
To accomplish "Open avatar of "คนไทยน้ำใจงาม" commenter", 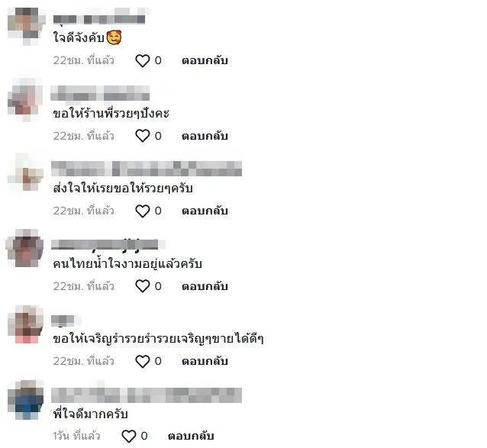I will [x=25, y=248].
